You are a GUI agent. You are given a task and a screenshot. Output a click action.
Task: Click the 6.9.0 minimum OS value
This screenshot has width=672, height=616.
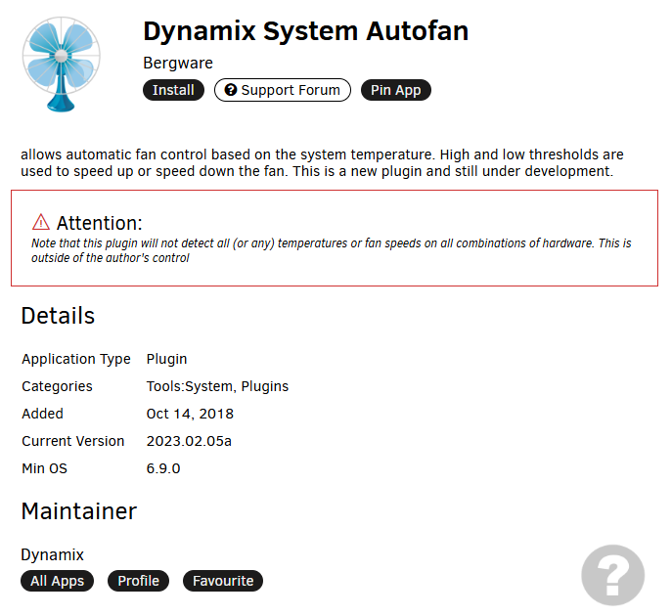163,468
